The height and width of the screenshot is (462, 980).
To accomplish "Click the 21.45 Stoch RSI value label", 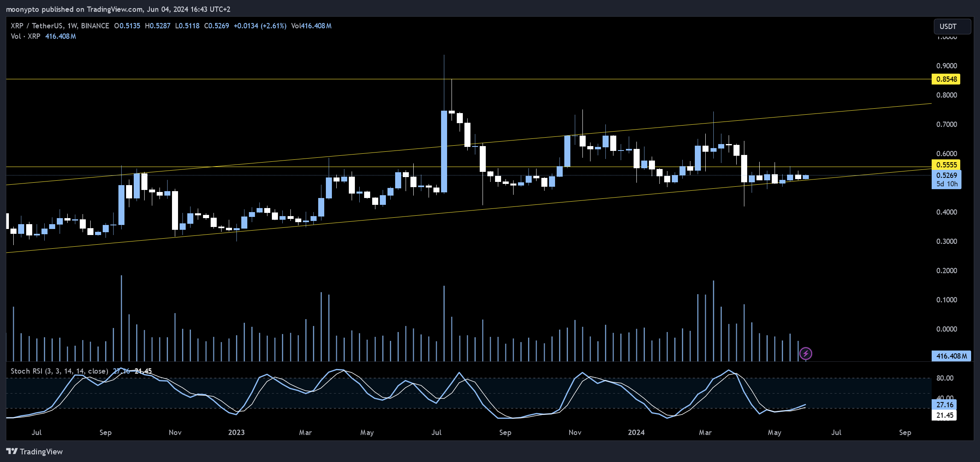I will [x=944, y=415].
